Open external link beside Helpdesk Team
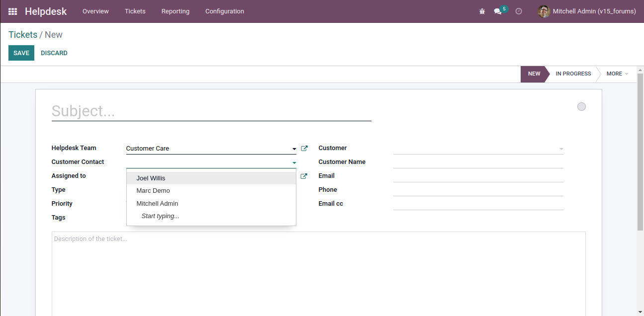 [304, 148]
